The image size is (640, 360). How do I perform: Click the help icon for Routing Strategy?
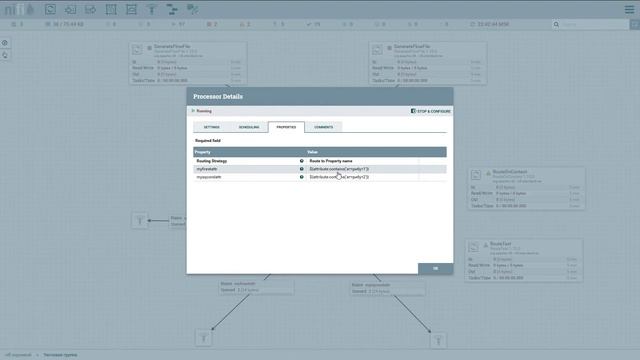click(x=302, y=161)
